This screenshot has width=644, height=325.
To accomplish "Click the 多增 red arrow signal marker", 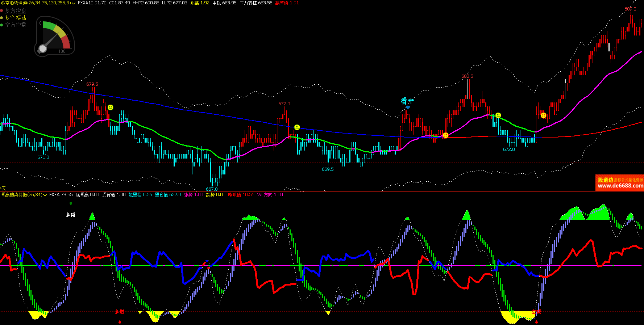I will coord(120,321).
